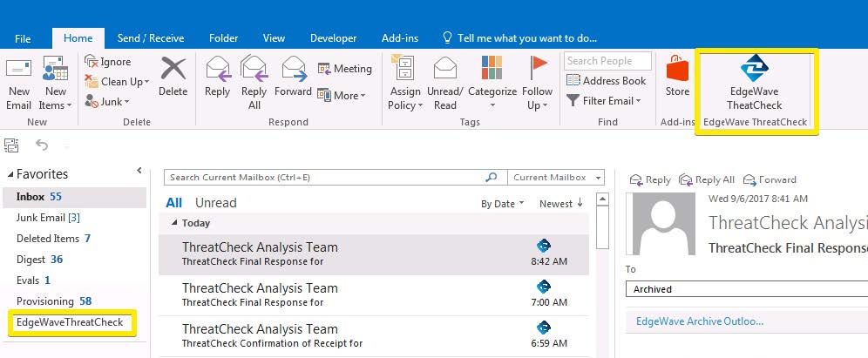Delete the selected message with Delete icon
This screenshot has height=358, width=868.
point(173,69)
